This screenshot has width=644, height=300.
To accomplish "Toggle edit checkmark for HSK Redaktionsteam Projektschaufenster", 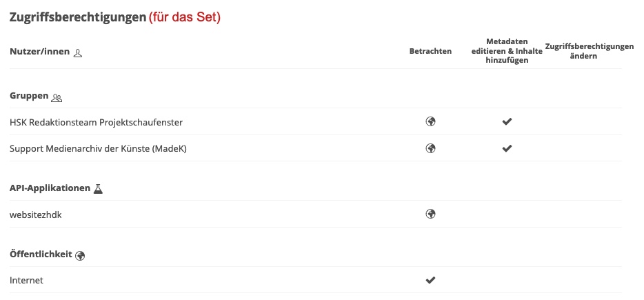I will (x=507, y=122).
